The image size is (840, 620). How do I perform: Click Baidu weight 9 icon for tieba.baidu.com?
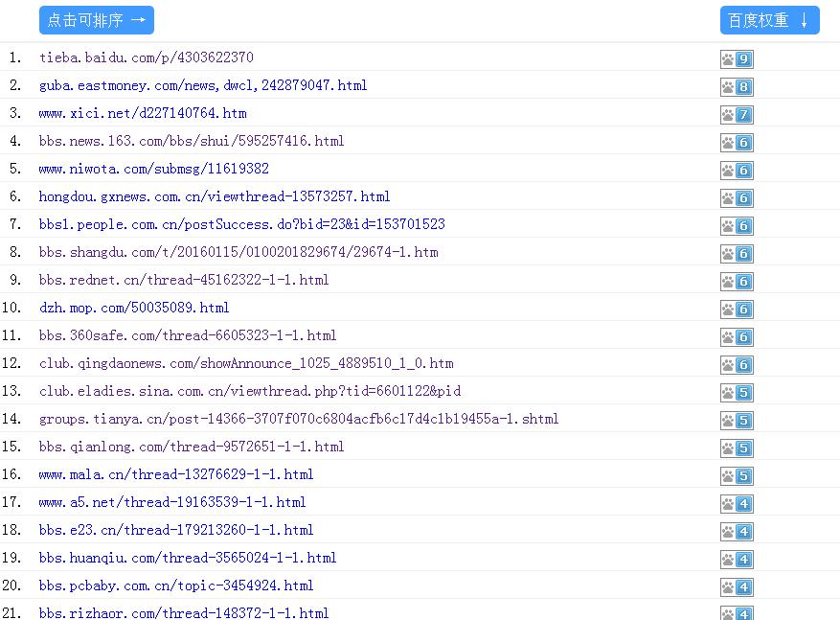[737, 59]
